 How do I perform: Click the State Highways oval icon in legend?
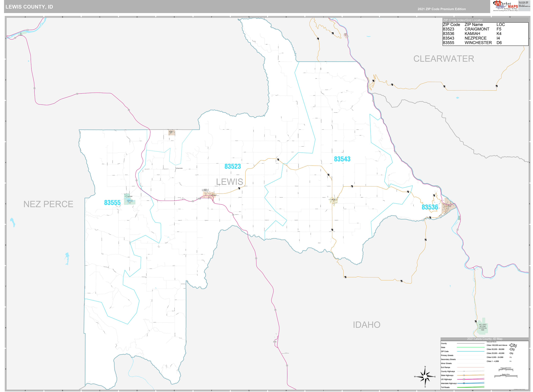[x=464, y=375]
